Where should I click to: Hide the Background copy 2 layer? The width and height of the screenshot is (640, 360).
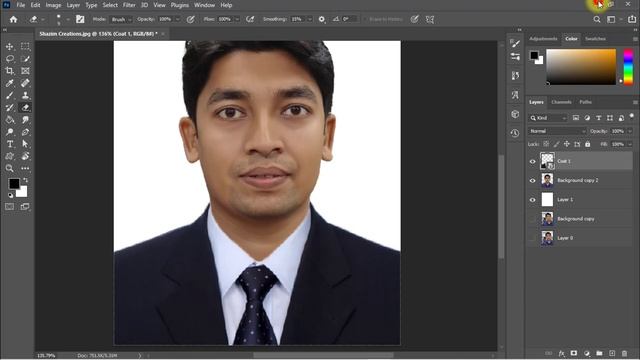532,180
